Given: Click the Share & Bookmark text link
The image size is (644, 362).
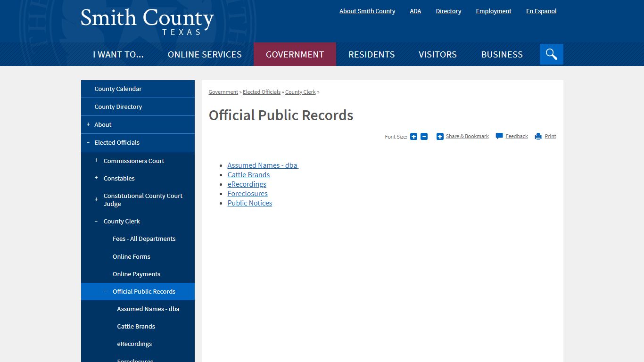Looking at the screenshot, I should click(x=467, y=136).
